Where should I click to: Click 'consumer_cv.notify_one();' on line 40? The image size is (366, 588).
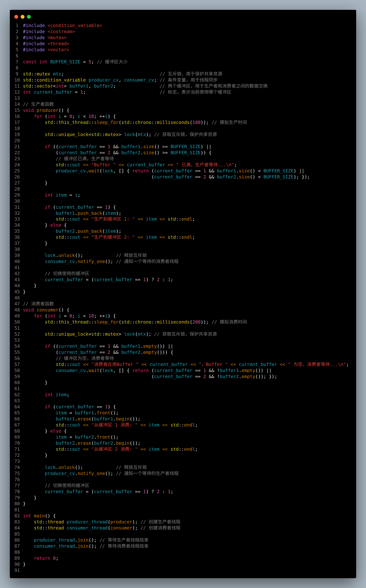pyautogui.click(x=79, y=261)
